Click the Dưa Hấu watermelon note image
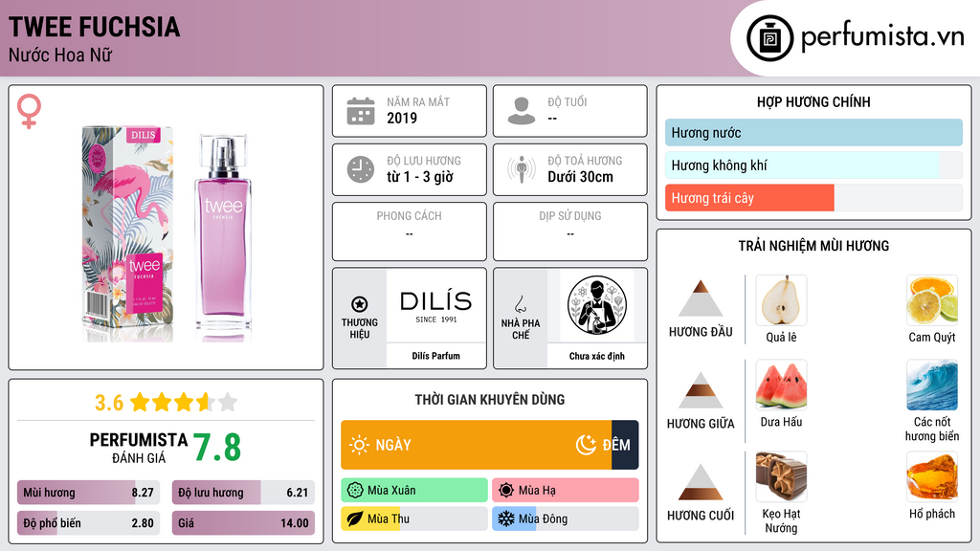980x551 pixels. (781, 385)
